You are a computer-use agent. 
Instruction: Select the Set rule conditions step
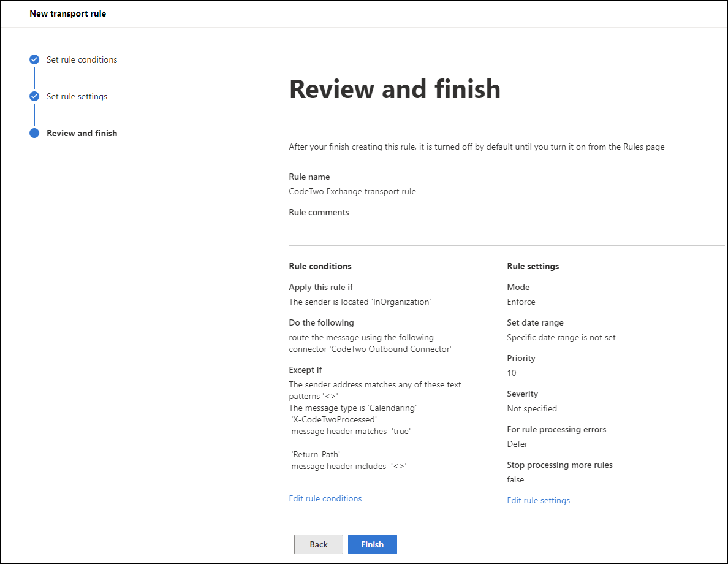click(82, 59)
